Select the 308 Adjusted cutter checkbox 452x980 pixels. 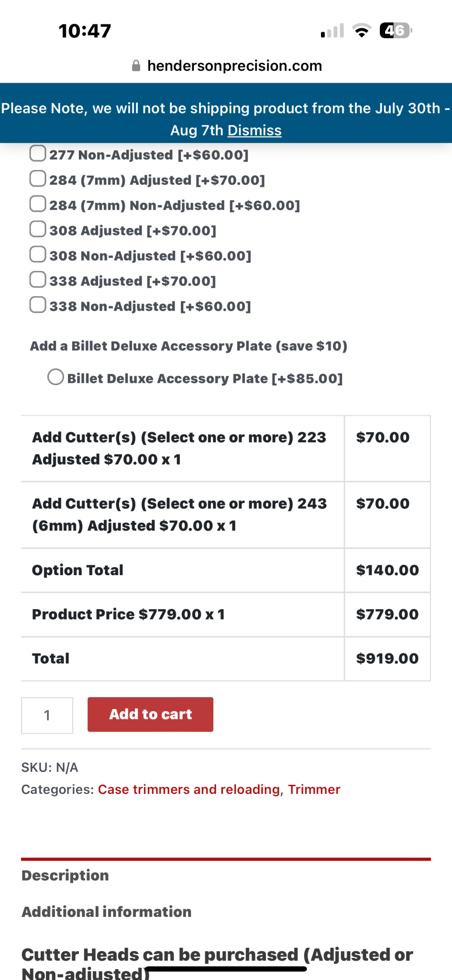(x=38, y=229)
